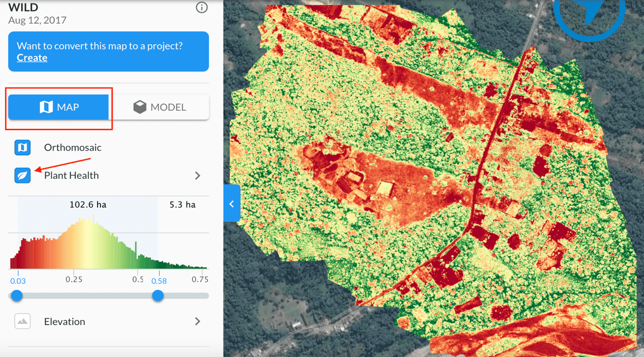Click the Aug 12, 2017 date text
This screenshot has width=644, height=357.
pyautogui.click(x=37, y=20)
